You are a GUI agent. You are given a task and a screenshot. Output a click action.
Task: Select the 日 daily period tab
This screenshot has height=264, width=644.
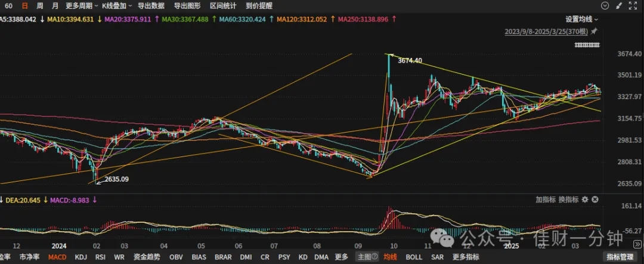click(x=25, y=6)
